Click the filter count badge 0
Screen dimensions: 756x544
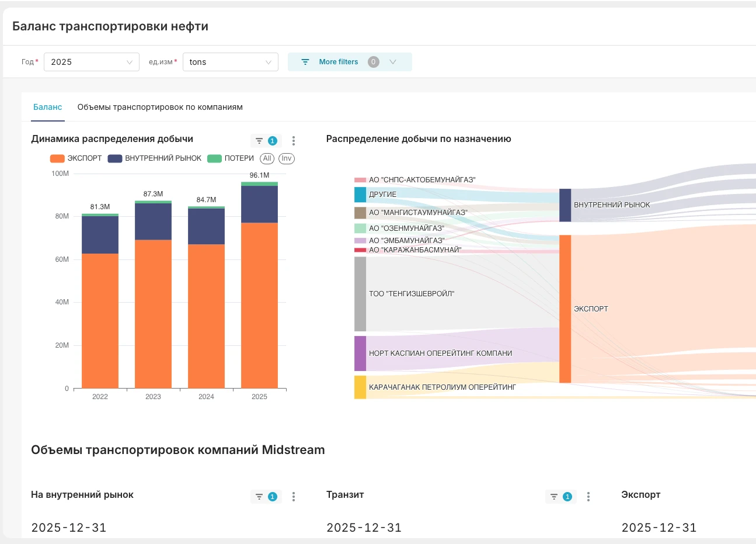click(x=374, y=62)
